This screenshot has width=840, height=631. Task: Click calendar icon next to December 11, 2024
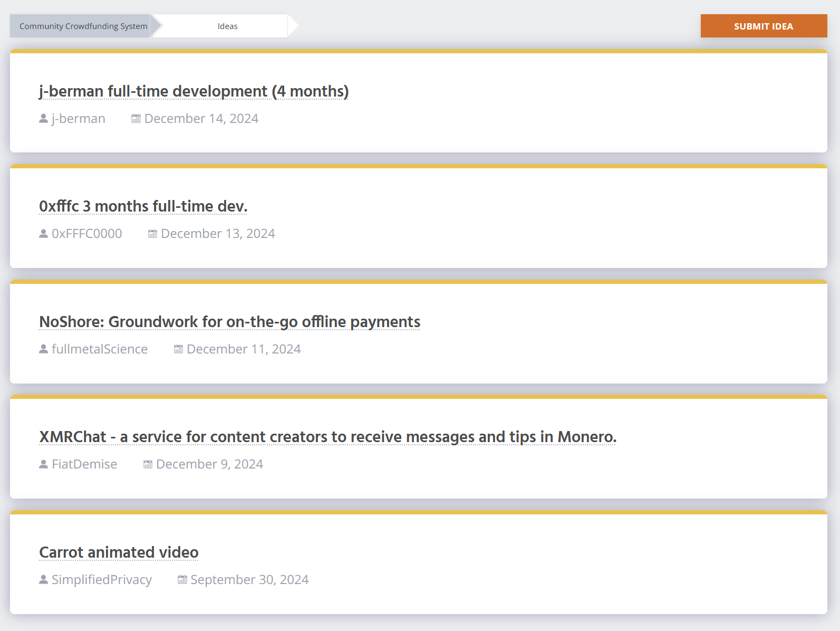[x=178, y=349]
